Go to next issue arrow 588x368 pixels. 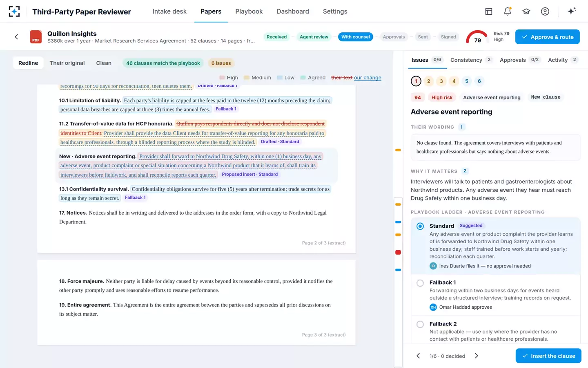coord(476,356)
